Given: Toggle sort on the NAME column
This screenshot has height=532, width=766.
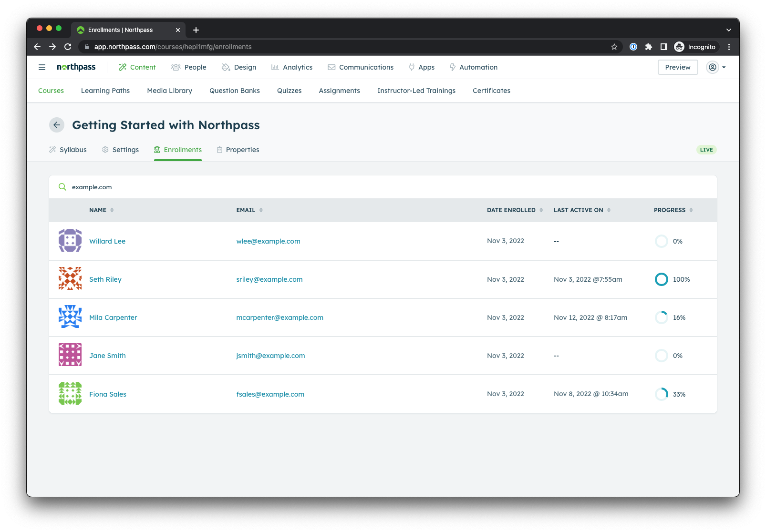Looking at the screenshot, I should coord(112,210).
